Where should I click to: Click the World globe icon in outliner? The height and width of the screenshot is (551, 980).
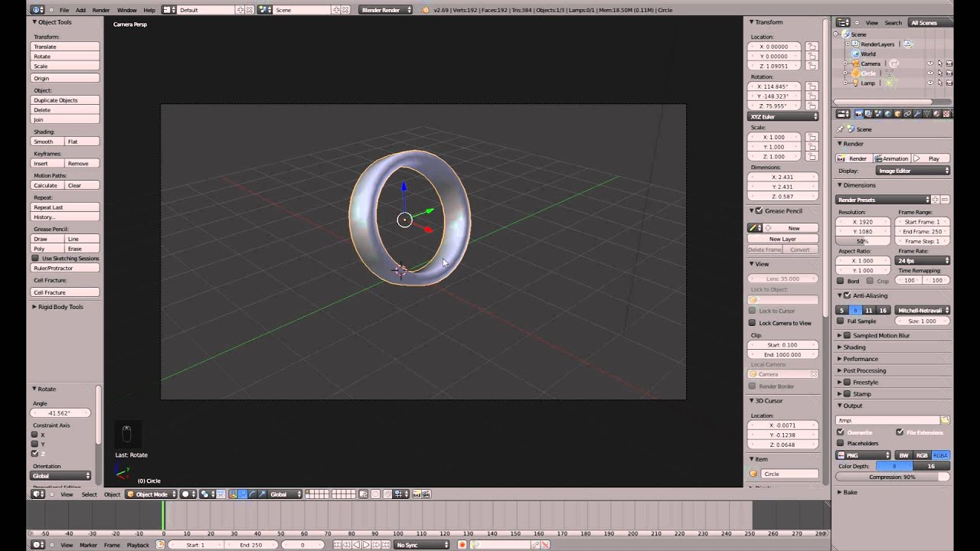[855, 54]
